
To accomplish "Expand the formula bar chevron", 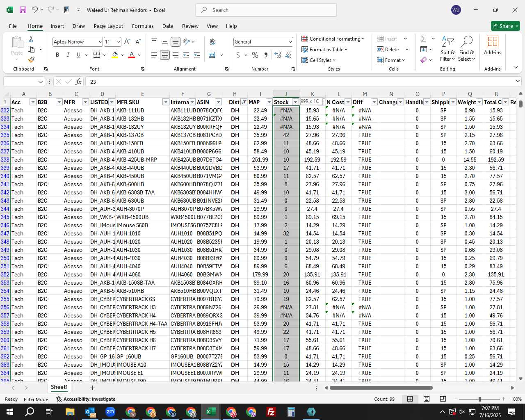I will click(x=517, y=82).
